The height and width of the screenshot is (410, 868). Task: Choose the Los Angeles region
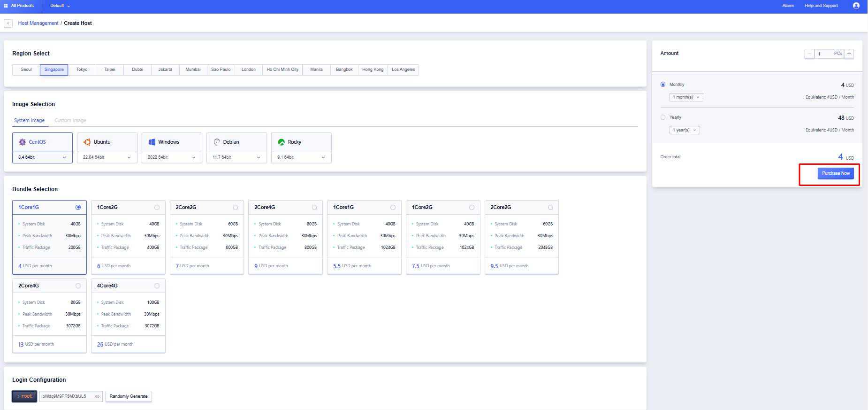coord(404,70)
